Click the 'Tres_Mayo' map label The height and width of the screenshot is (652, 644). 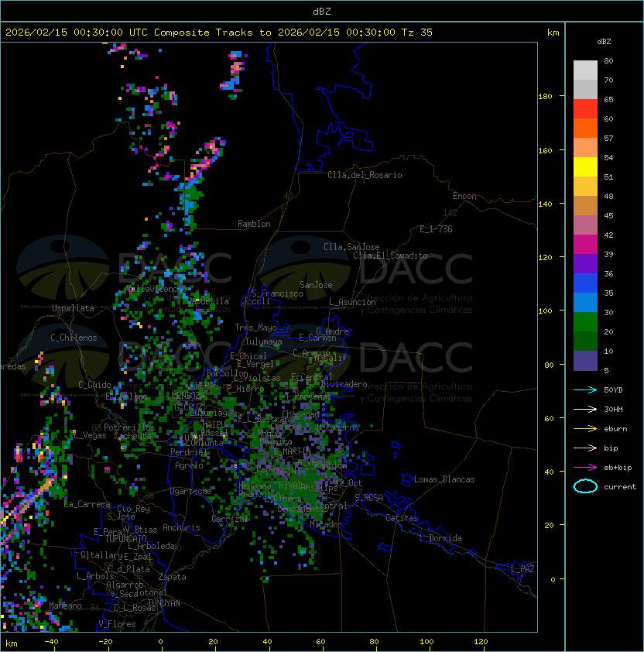tap(255, 328)
